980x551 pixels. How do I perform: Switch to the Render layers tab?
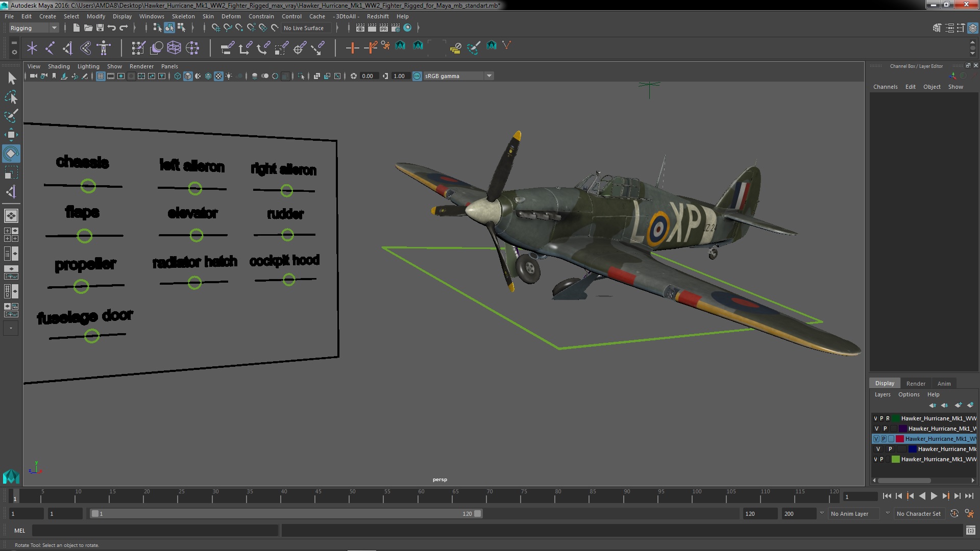click(x=916, y=384)
